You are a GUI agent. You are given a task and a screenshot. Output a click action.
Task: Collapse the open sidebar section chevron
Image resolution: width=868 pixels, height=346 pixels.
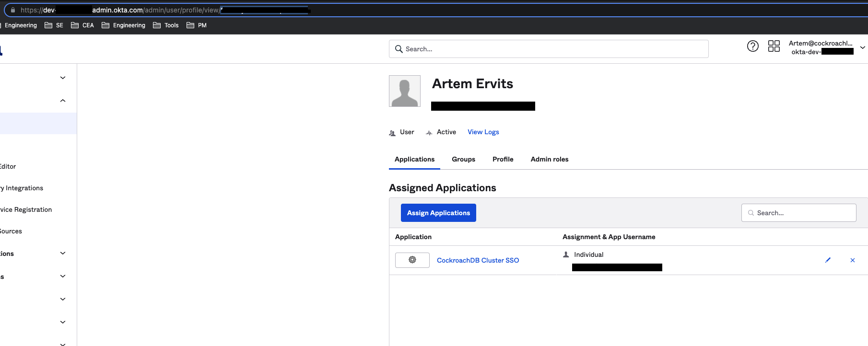point(63,101)
